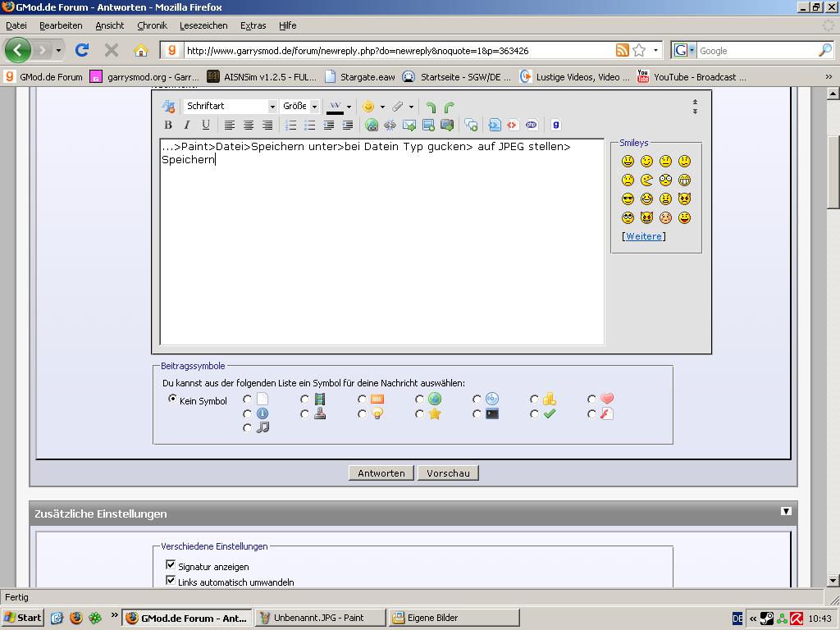Open the text color picker swatch
Viewport: 840px width, 630px height.
pos(335,107)
